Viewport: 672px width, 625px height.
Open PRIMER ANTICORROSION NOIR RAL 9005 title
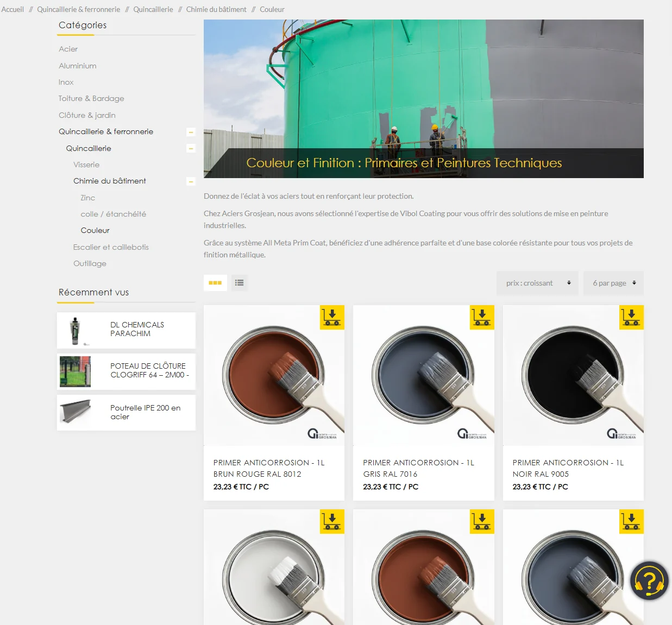[x=568, y=468]
